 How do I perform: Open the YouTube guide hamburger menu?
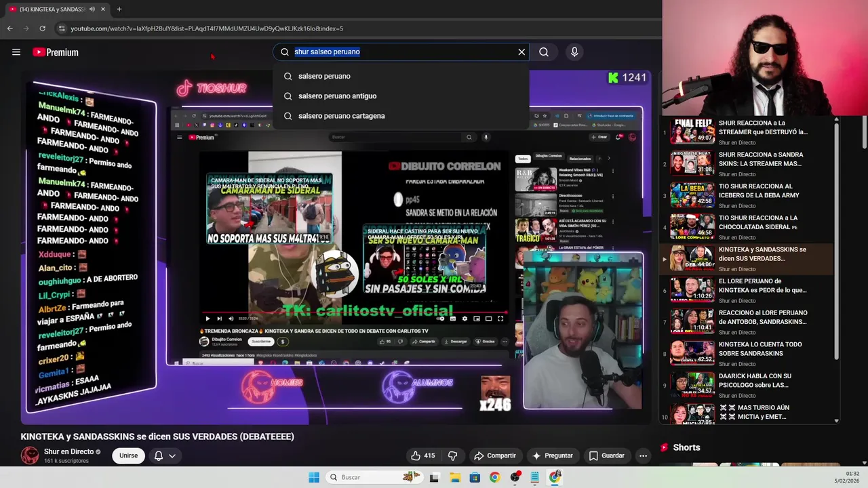coord(16,52)
